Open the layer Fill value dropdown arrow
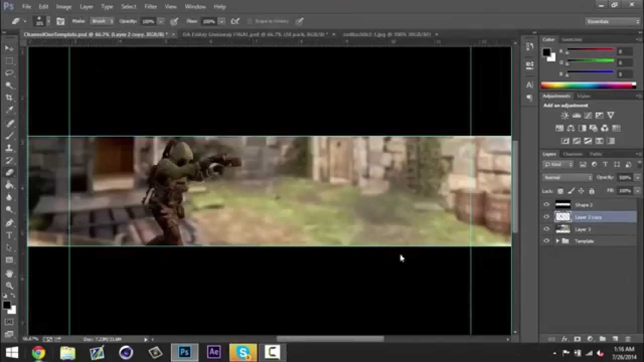 click(x=636, y=191)
